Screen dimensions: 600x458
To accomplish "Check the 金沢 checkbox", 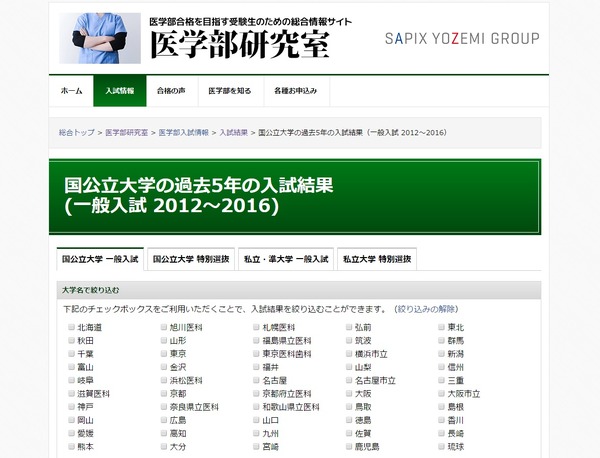I will coord(164,367).
